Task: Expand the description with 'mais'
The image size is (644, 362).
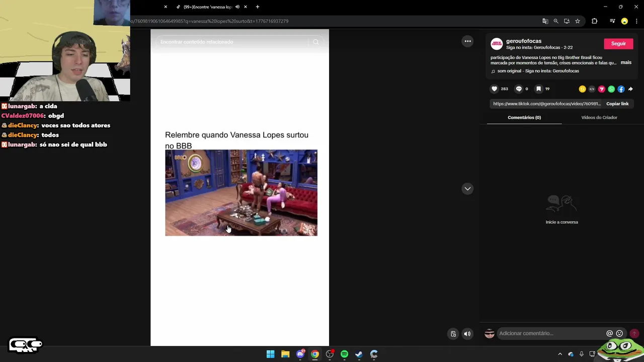Action: tap(626, 62)
